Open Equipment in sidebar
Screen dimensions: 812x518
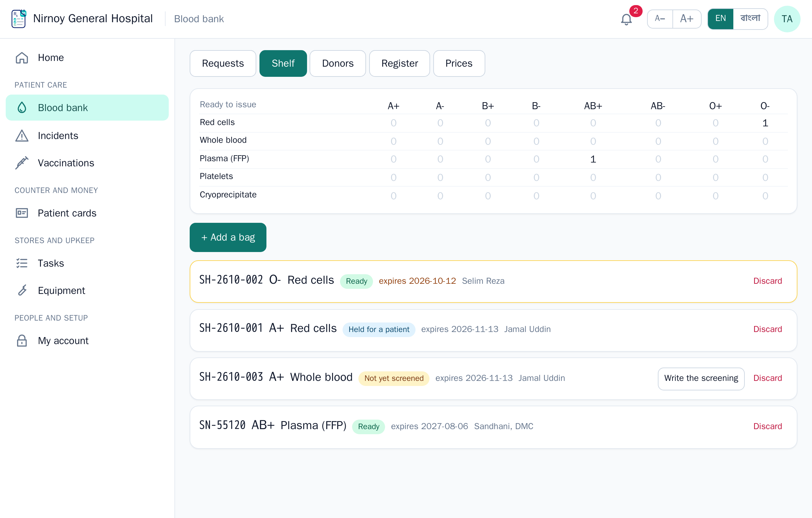click(x=87, y=290)
